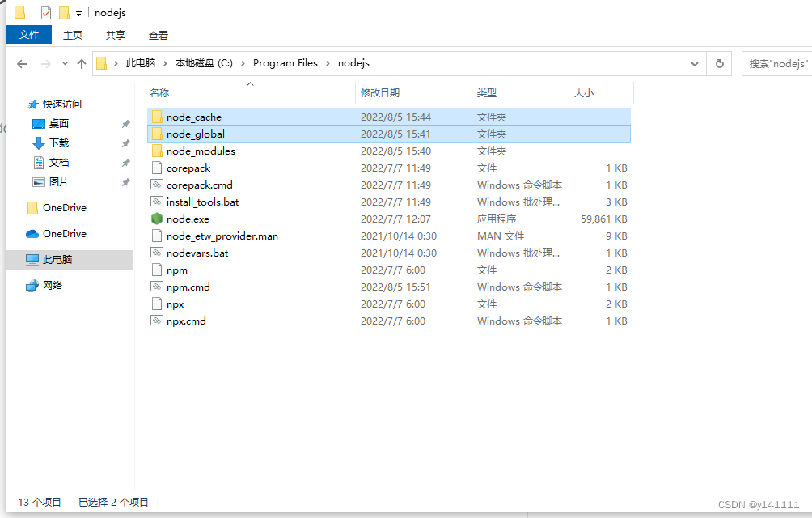Refresh the nodejs folder view

(719, 63)
